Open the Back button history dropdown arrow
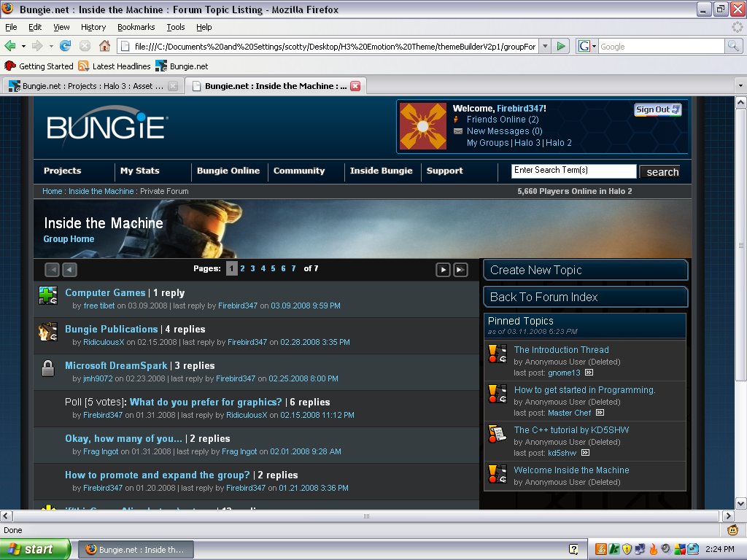The image size is (747, 560). [24, 46]
